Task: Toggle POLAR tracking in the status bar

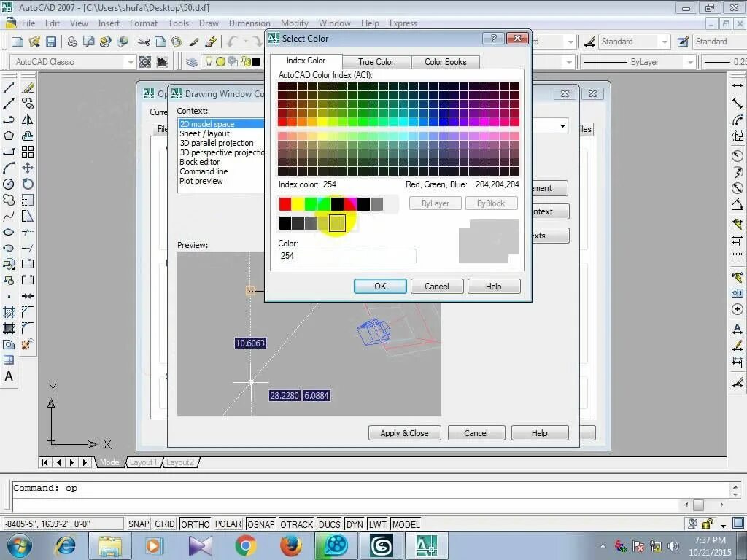Action: tap(228, 524)
